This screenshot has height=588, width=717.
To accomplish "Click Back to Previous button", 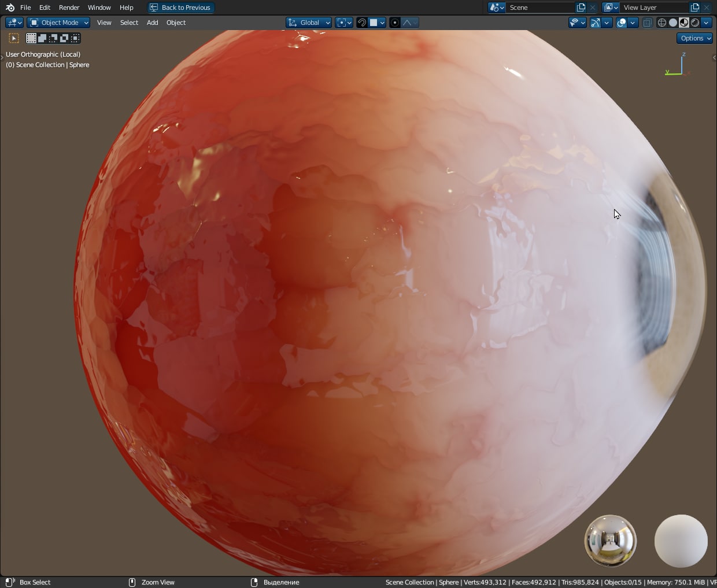I will tap(180, 8).
